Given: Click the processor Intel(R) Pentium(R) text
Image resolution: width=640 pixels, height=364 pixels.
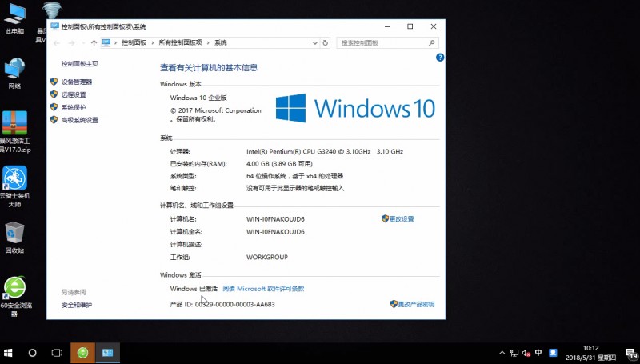Looking at the screenshot, I should (325, 151).
